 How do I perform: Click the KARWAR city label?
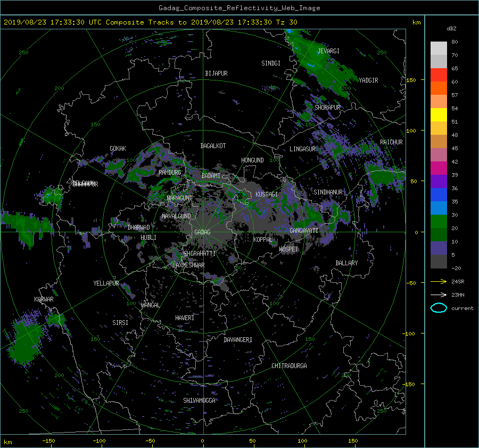pos(44,299)
